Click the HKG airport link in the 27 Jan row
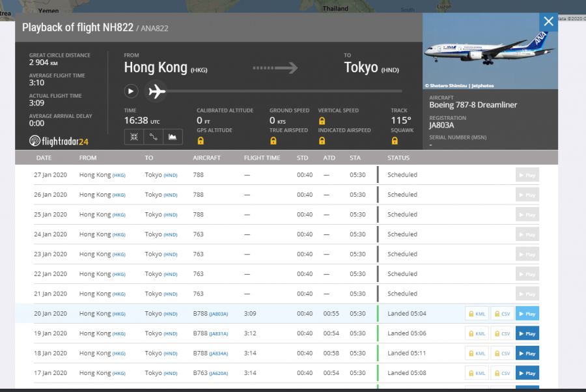Viewport: 586px width, 392px height. tap(119, 175)
